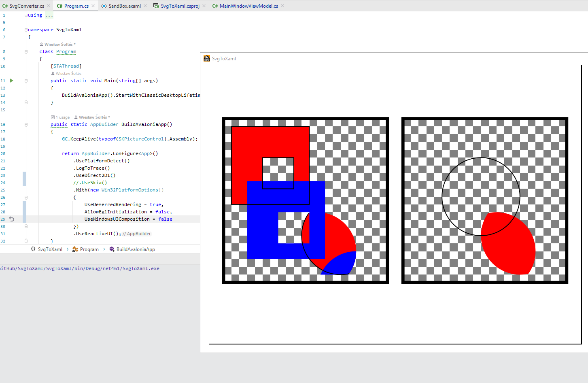This screenshot has height=383, width=588.
Task: Fold the Program class block
Action: 26,51
